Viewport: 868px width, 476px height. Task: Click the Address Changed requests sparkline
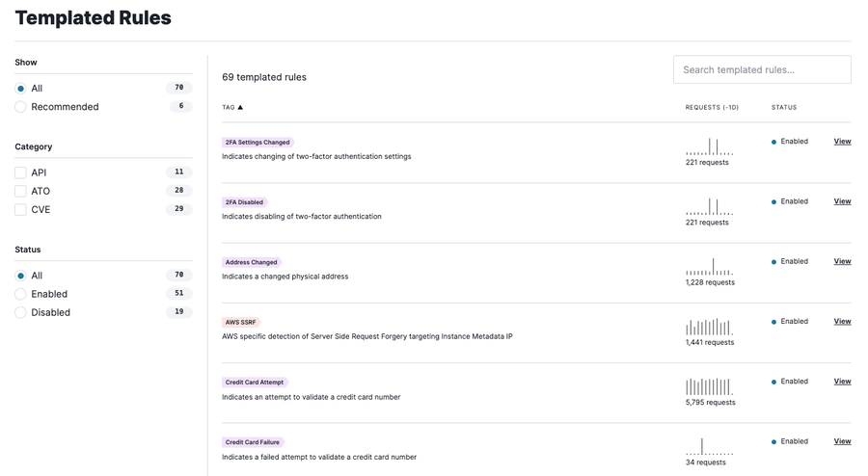click(x=710, y=267)
